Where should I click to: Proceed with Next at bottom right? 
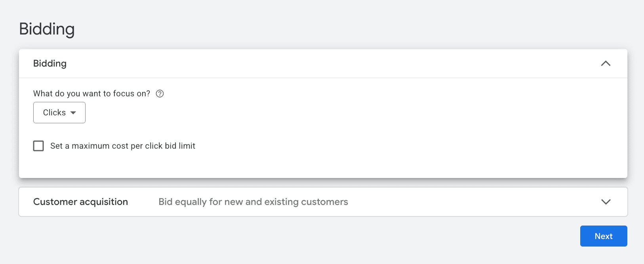(603, 236)
